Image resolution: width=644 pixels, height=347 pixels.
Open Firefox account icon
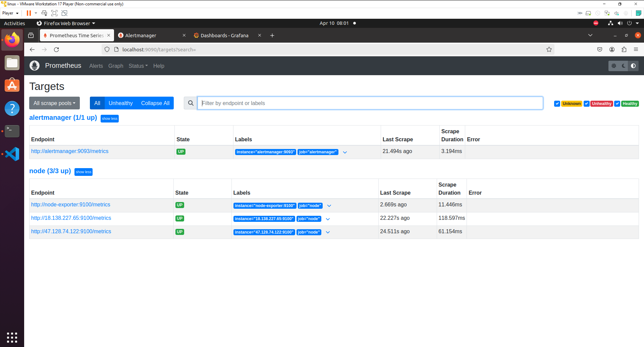(612, 50)
